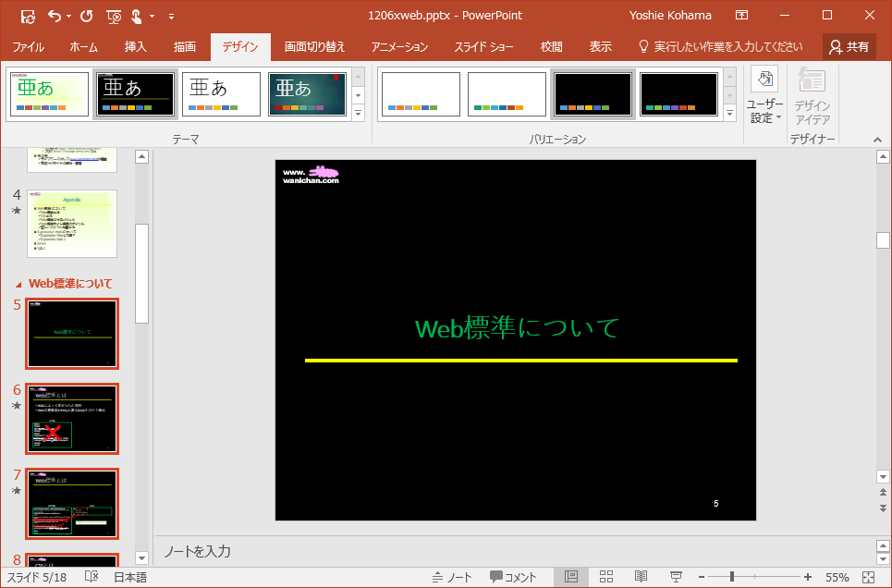Expand the variations gallery More arrow

click(730, 114)
